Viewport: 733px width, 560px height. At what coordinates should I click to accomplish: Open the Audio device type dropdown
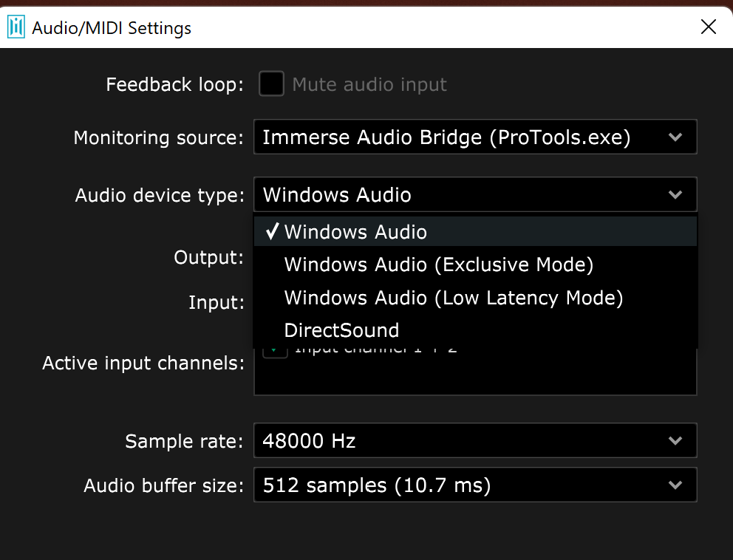(x=475, y=194)
